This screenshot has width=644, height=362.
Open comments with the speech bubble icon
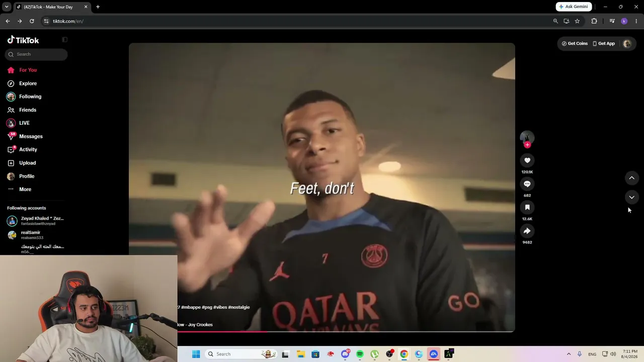pos(527,184)
